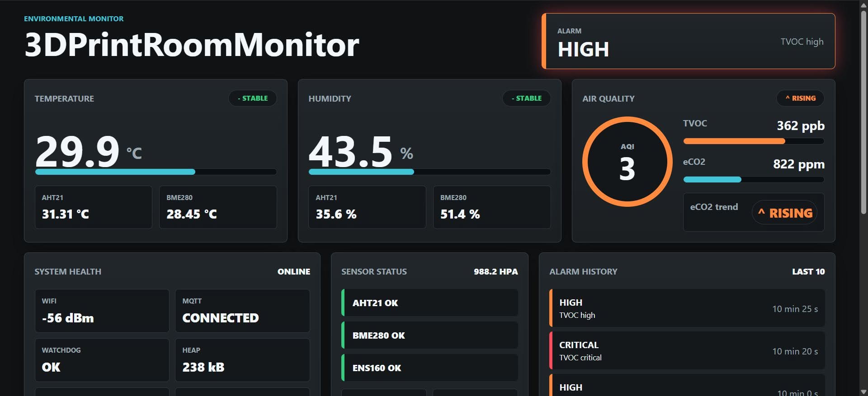Screen dimensions: 868x396
Task: Click the temperature progress bar
Action: (x=156, y=172)
